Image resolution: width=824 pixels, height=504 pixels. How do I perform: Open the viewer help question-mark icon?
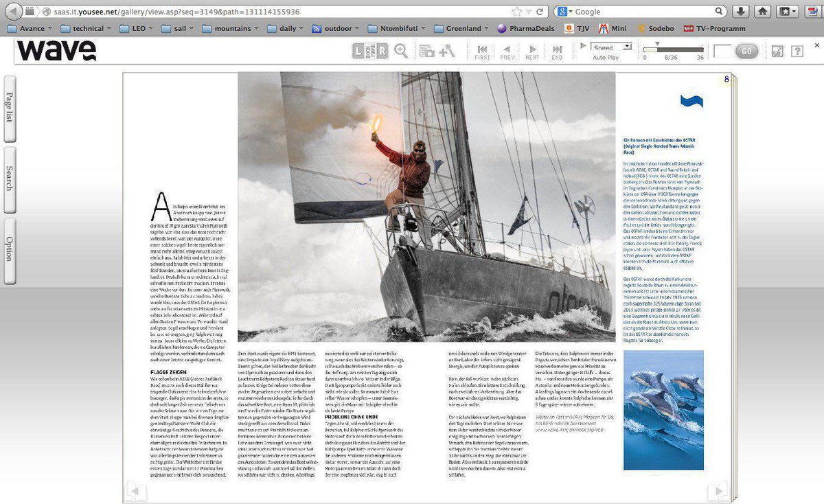pyautogui.click(x=797, y=51)
